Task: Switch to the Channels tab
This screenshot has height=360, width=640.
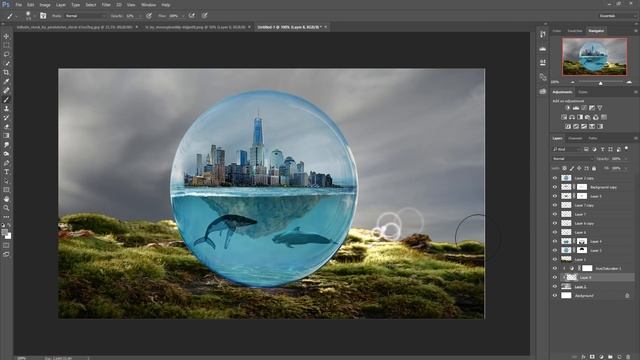Action: pyautogui.click(x=575, y=138)
